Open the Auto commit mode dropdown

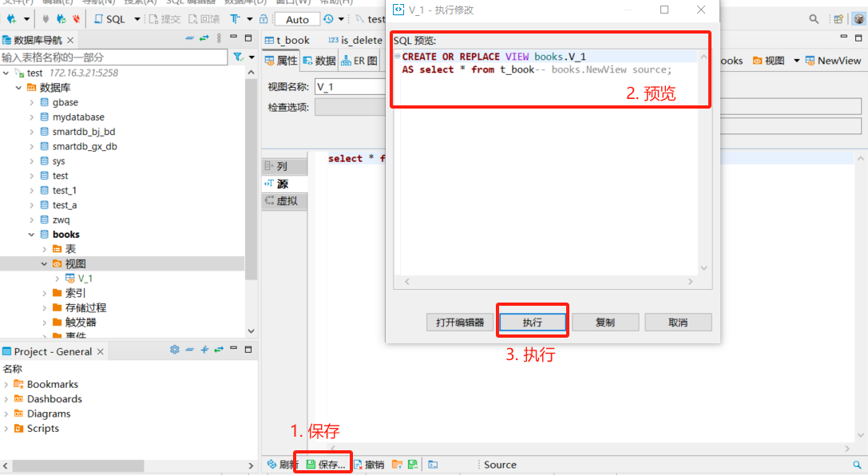click(x=297, y=19)
